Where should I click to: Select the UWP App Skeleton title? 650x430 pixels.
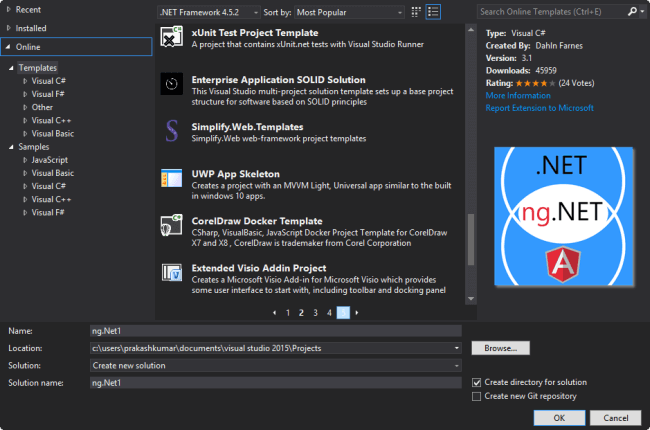click(x=235, y=174)
